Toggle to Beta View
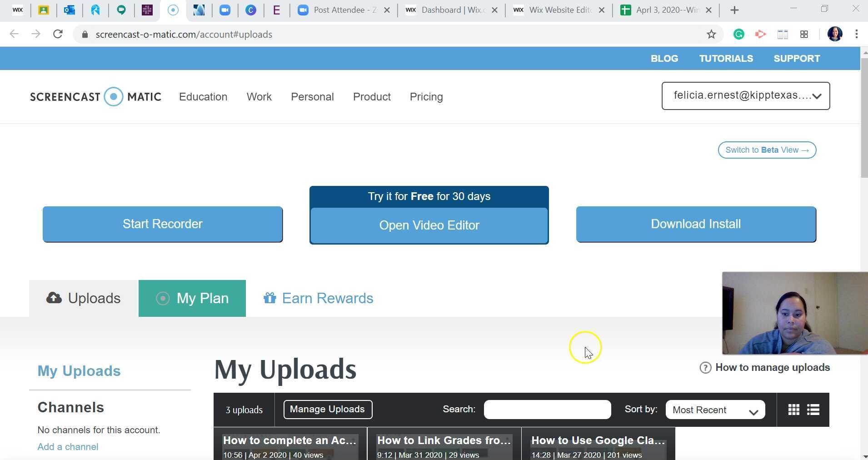Image resolution: width=868 pixels, height=460 pixels. pyautogui.click(x=766, y=150)
